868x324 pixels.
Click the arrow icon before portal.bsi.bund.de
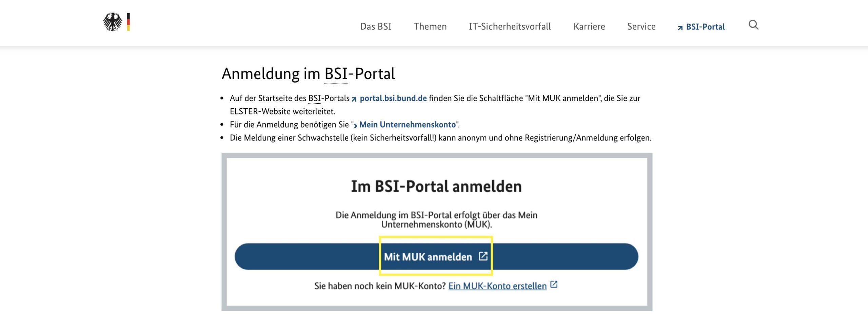pos(353,100)
